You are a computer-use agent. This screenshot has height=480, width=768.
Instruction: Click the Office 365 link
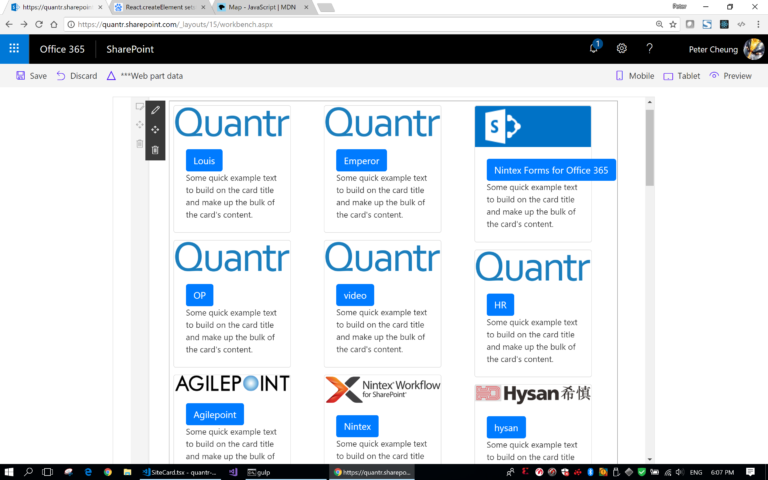tap(62, 49)
